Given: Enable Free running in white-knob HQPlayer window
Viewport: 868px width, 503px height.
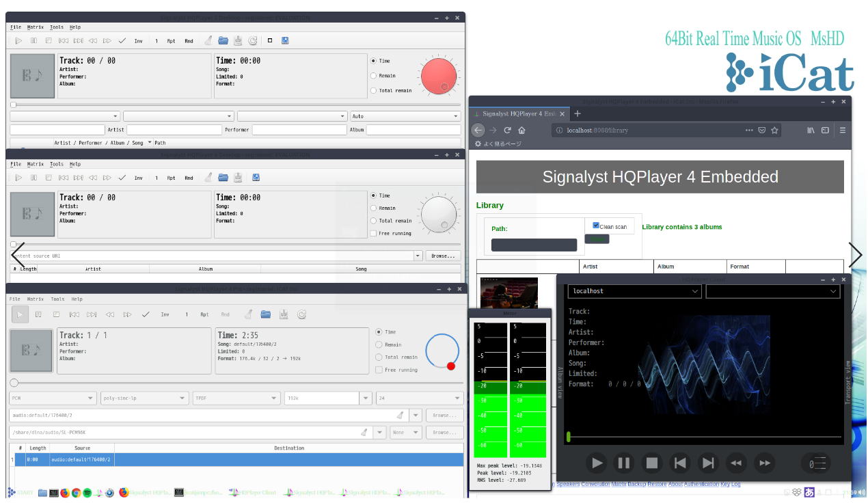Looking at the screenshot, I should [x=373, y=233].
